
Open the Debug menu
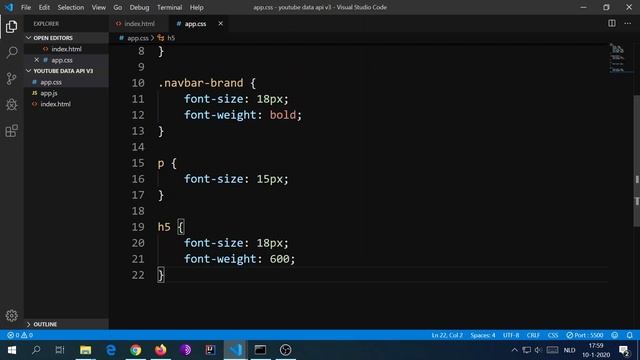coord(139,7)
